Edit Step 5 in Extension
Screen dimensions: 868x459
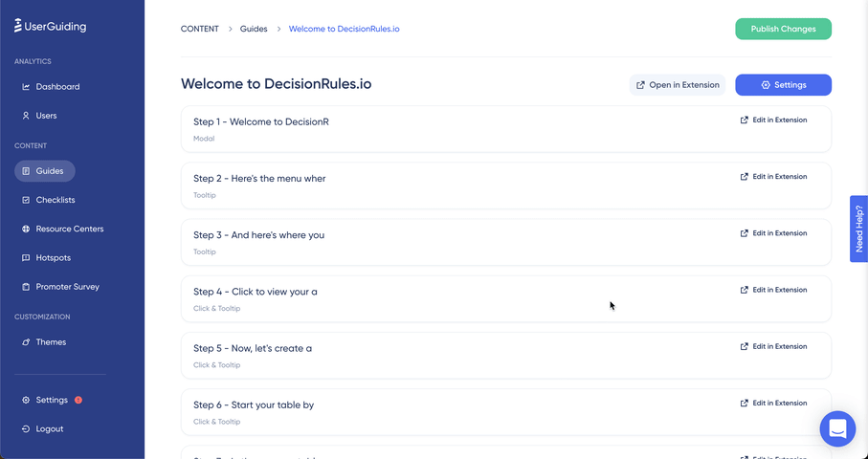coord(774,347)
